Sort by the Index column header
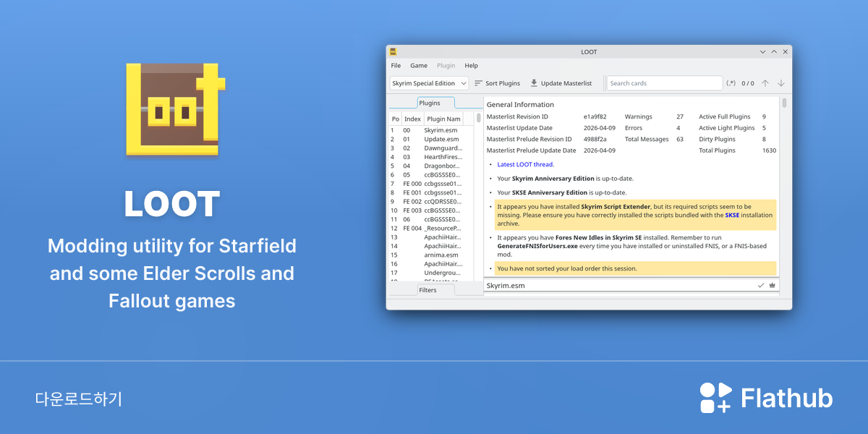 tap(412, 119)
